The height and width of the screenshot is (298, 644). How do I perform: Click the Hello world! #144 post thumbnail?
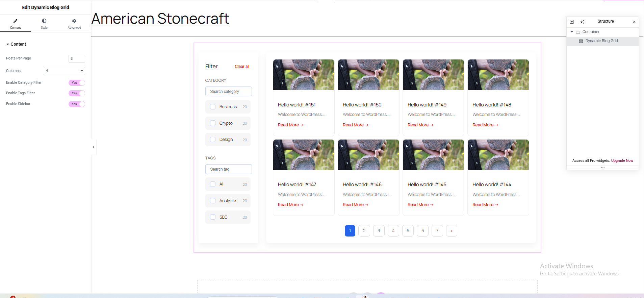pos(498,155)
